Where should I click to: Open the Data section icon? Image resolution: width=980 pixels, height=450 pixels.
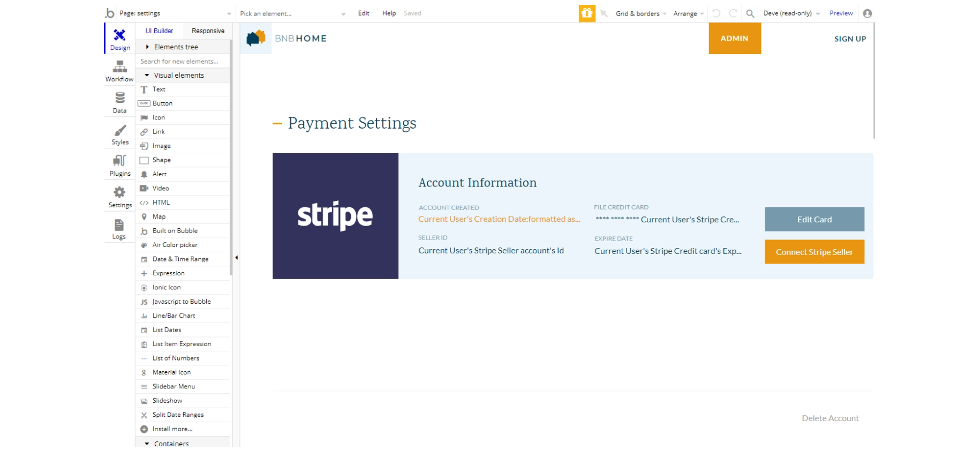[x=119, y=98]
